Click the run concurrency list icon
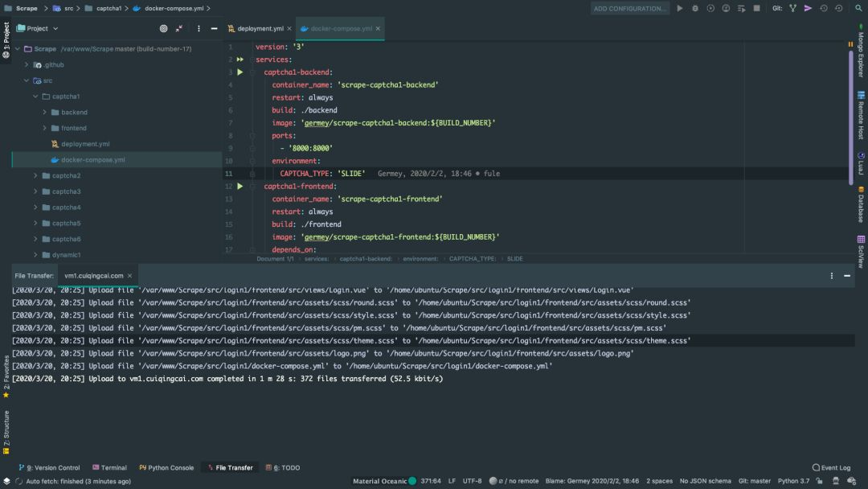The width and height of the screenshot is (868, 489). (741, 8)
